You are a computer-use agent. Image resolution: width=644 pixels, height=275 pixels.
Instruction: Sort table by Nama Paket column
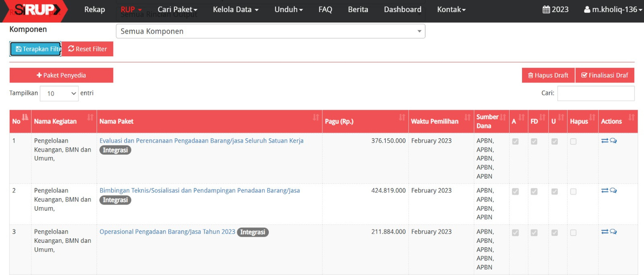click(x=208, y=121)
